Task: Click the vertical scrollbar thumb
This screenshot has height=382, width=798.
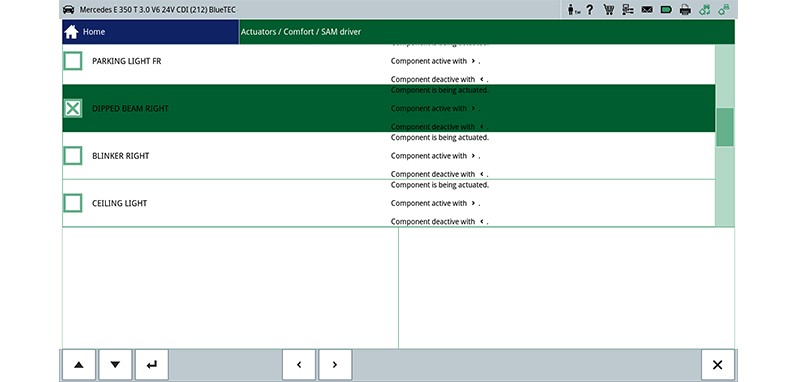Action: point(725,127)
